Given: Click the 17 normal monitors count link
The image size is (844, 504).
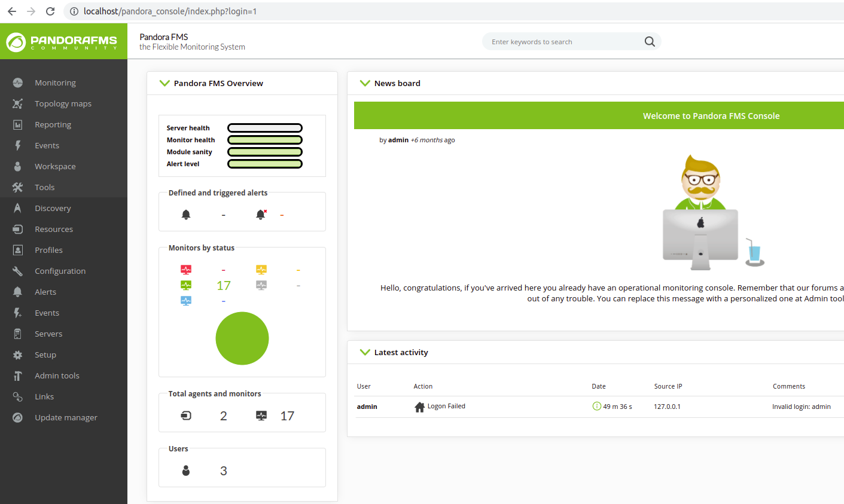Looking at the screenshot, I should point(224,286).
